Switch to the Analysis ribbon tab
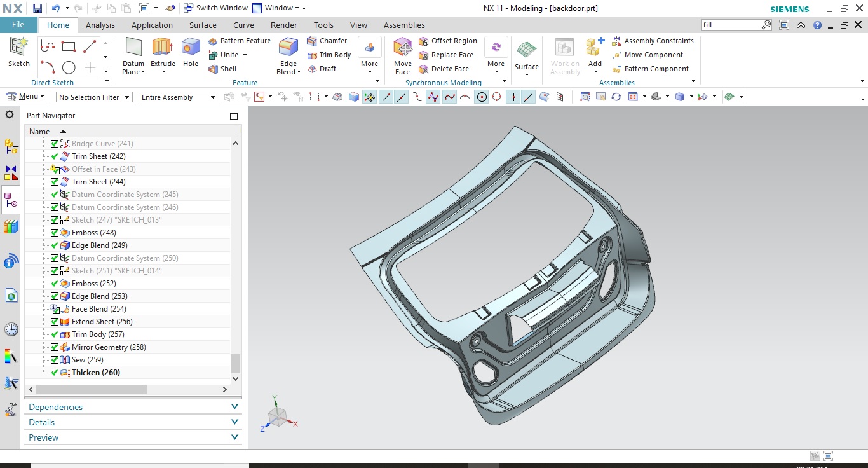Screen dimensions: 868x468 point(101,25)
